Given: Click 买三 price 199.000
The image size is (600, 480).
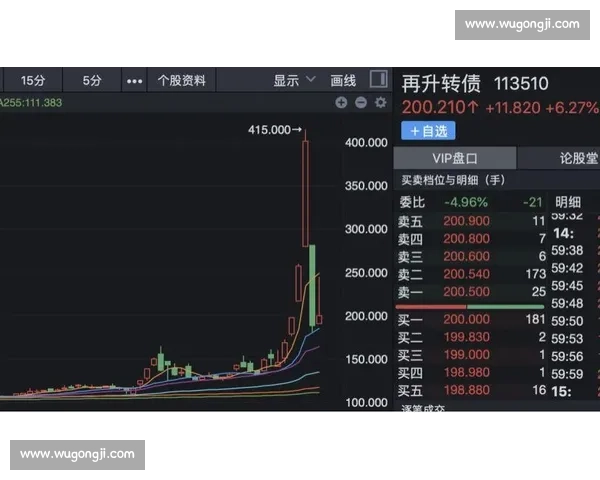Looking at the screenshot, I should coord(466,355).
